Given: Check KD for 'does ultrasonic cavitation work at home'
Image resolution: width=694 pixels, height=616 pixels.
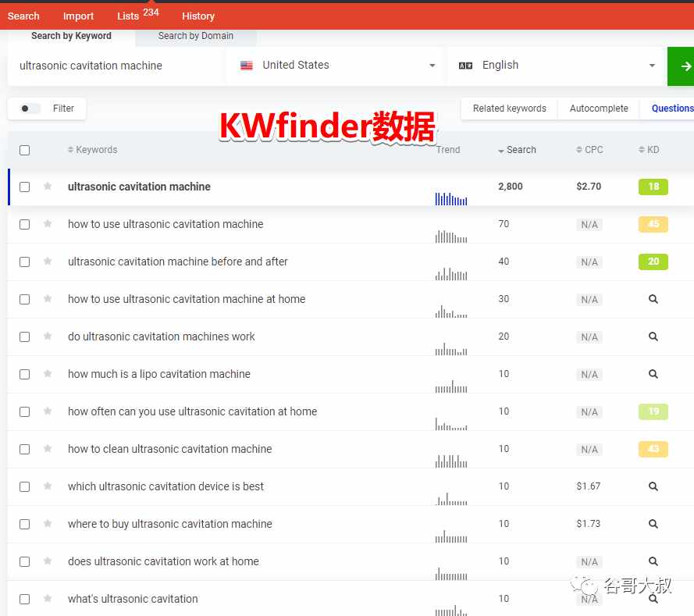Looking at the screenshot, I should tap(653, 561).
